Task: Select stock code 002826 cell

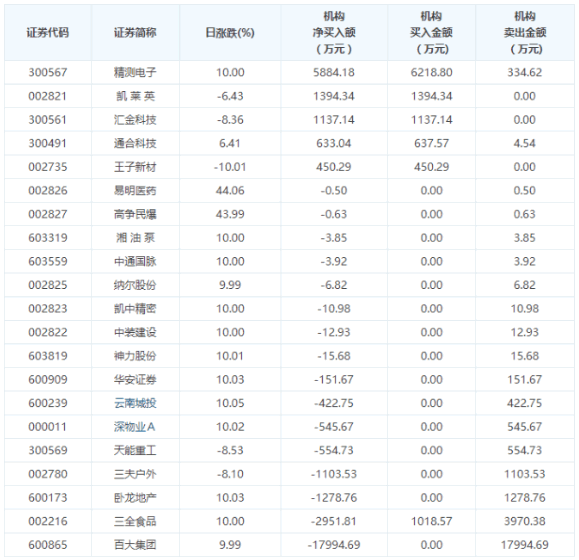Action: point(48,190)
